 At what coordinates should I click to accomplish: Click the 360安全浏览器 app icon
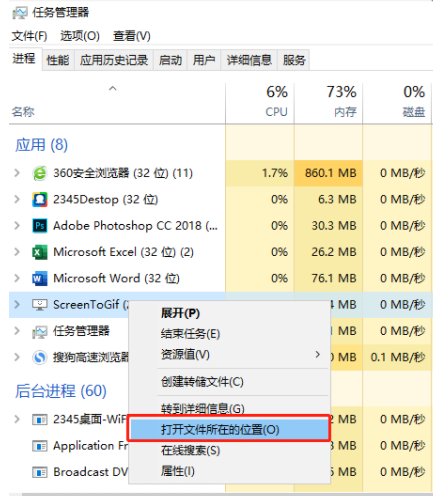[x=40, y=173]
